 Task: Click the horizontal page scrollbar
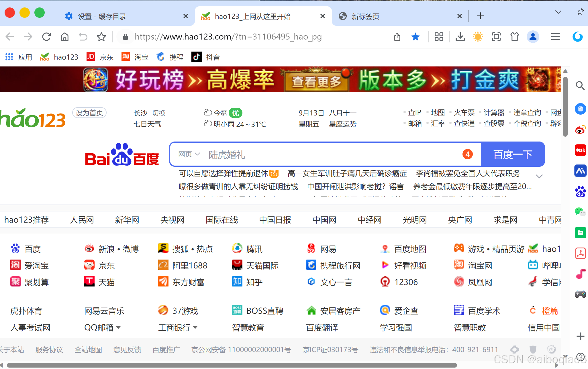(x=232, y=365)
